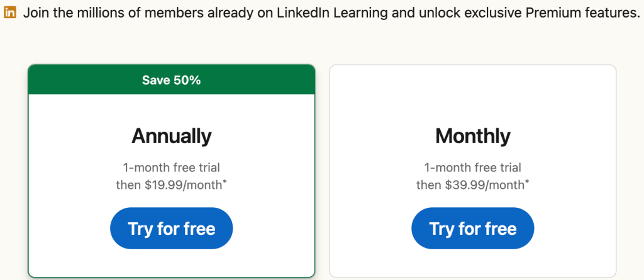644x280 pixels.
Task: Click Monthly card's 1-month free trial text
Action: [473, 168]
